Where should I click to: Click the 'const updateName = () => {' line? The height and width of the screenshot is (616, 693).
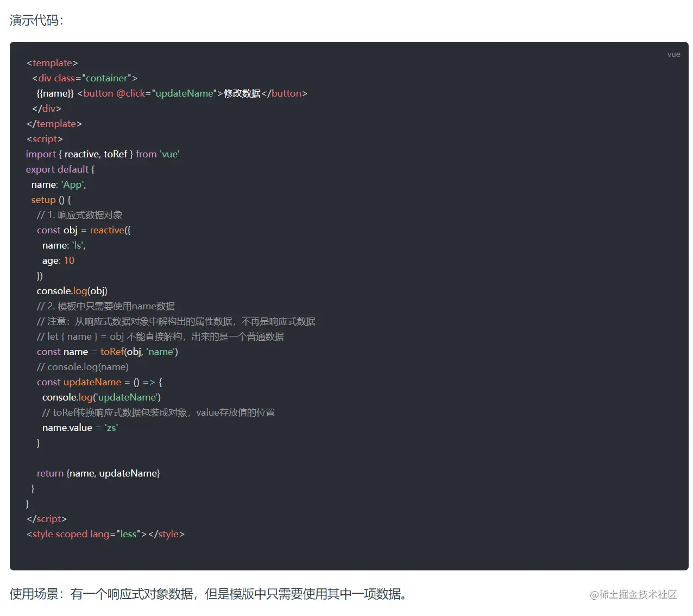click(99, 382)
